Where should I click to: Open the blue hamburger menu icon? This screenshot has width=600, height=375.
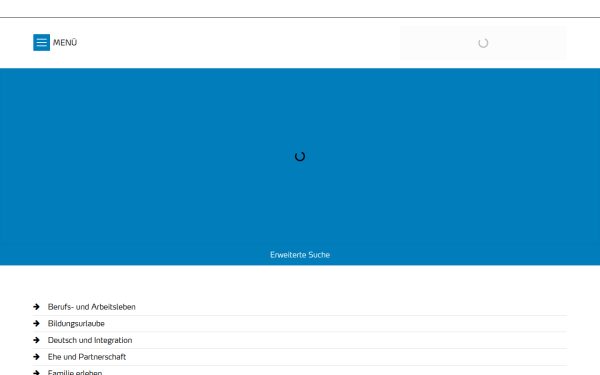coord(41,42)
